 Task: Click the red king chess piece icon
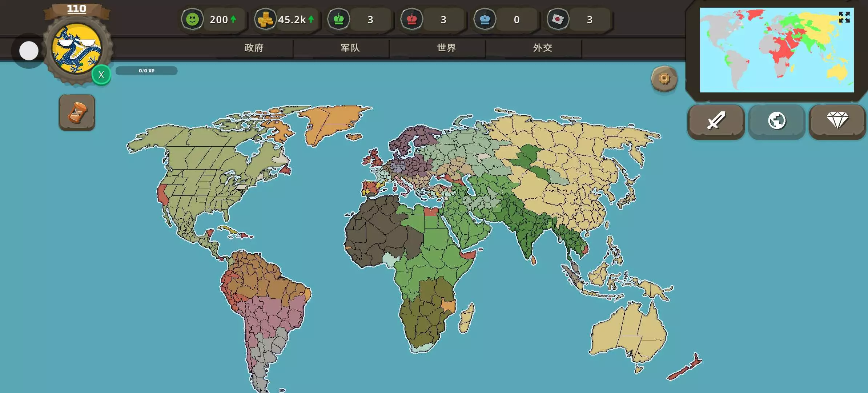411,19
